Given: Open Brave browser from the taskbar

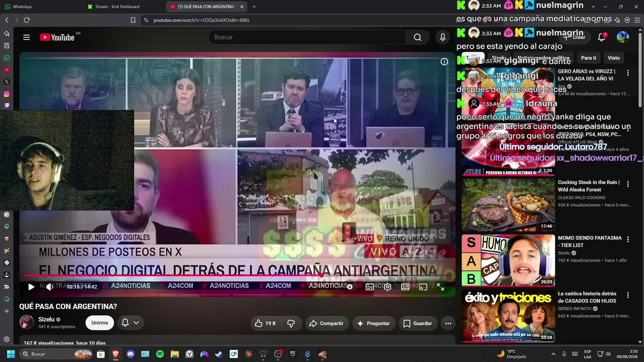Looking at the screenshot, I should tap(116, 354).
